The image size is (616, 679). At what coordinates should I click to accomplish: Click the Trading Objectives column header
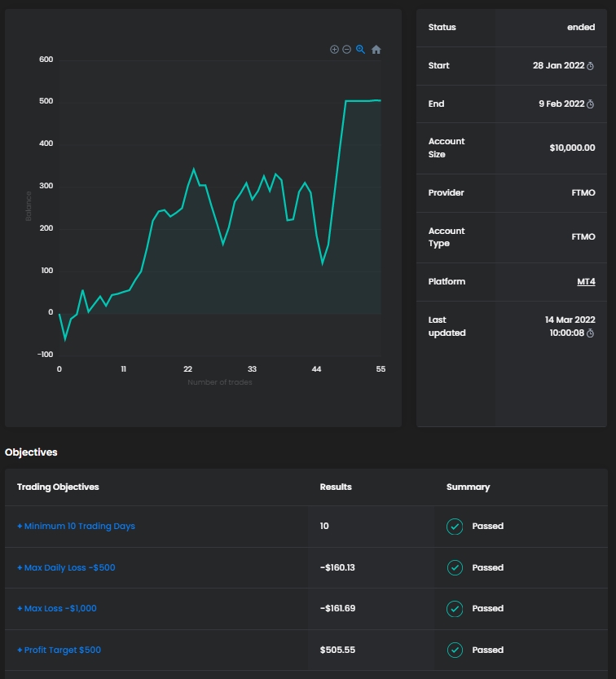point(58,487)
